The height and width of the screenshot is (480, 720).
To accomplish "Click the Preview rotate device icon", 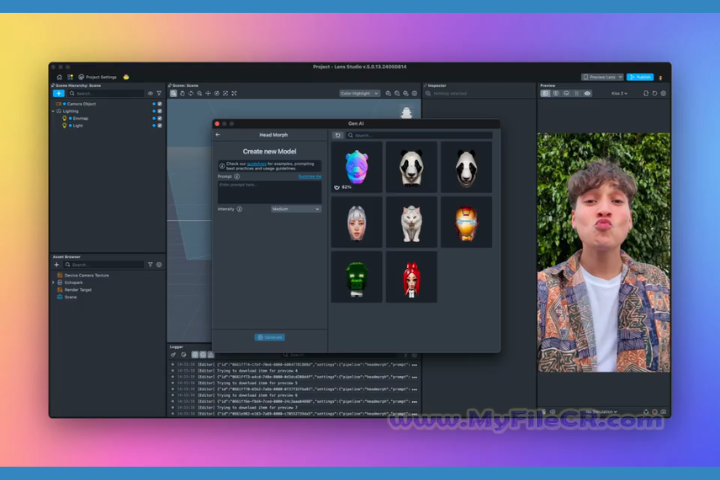I will pyautogui.click(x=646, y=93).
